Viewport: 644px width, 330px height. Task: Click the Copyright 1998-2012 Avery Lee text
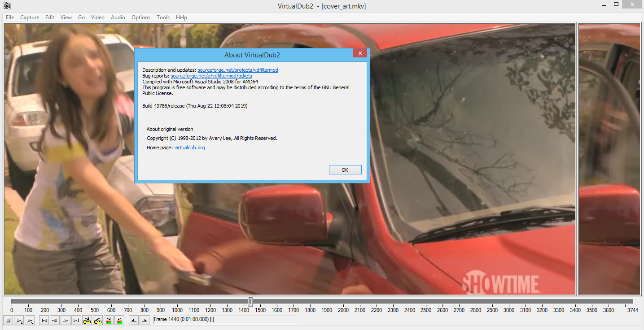(212, 138)
